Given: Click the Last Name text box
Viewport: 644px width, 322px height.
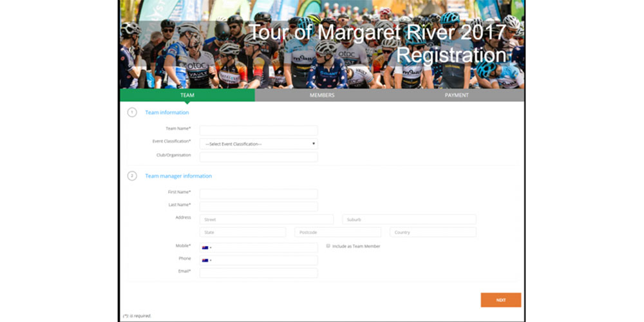Looking at the screenshot, I should tap(258, 207).
